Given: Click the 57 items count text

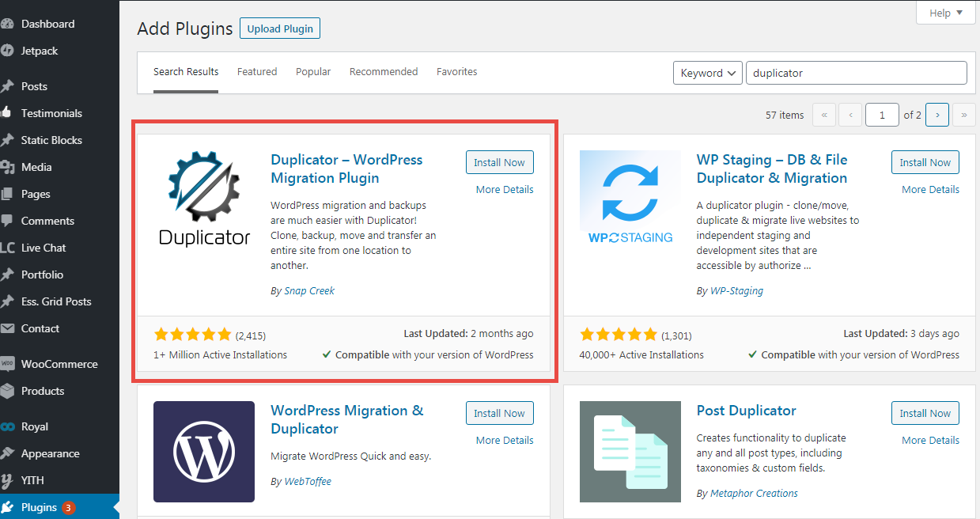Looking at the screenshot, I should tap(785, 116).
